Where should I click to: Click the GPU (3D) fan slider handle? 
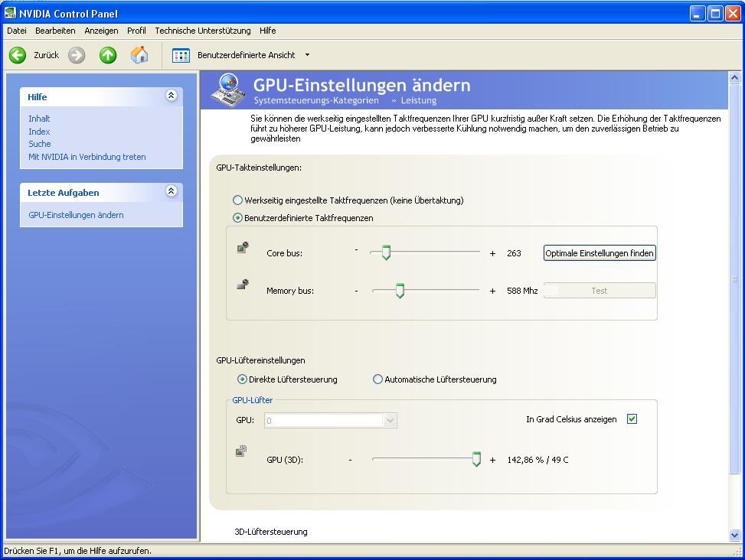[x=476, y=459]
